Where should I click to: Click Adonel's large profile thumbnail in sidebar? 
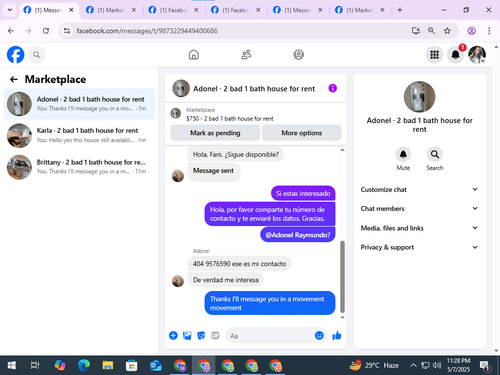(x=419, y=97)
